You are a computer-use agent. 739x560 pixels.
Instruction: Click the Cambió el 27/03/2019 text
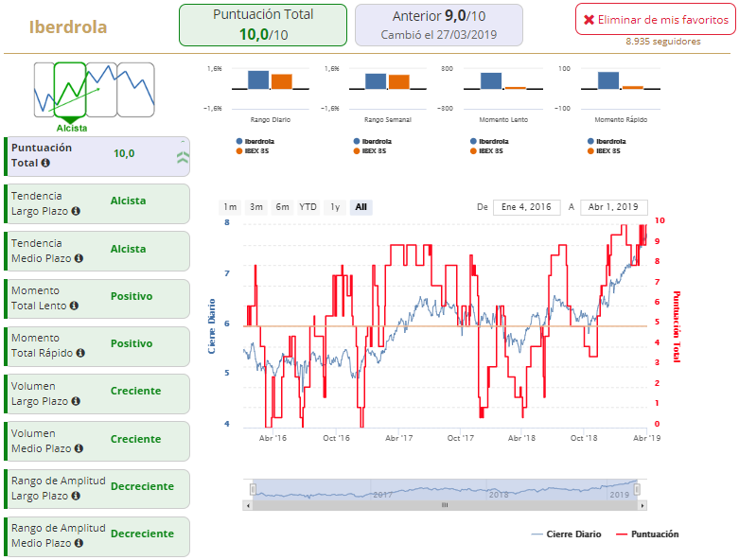click(x=439, y=35)
